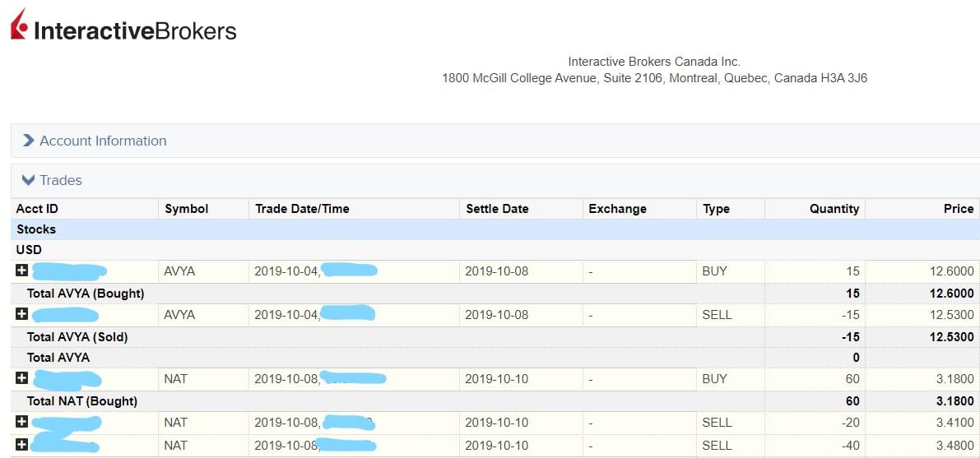Click the Symbol column header

tap(186, 209)
